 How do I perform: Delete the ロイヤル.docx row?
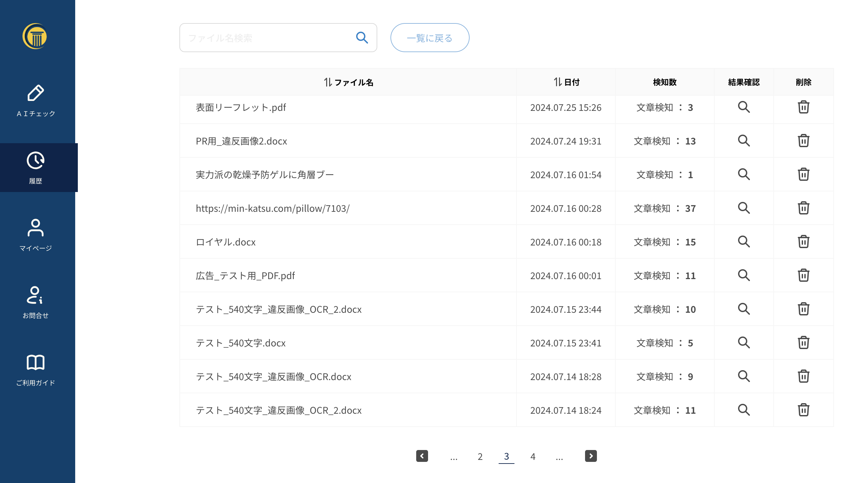click(x=803, y=242)
